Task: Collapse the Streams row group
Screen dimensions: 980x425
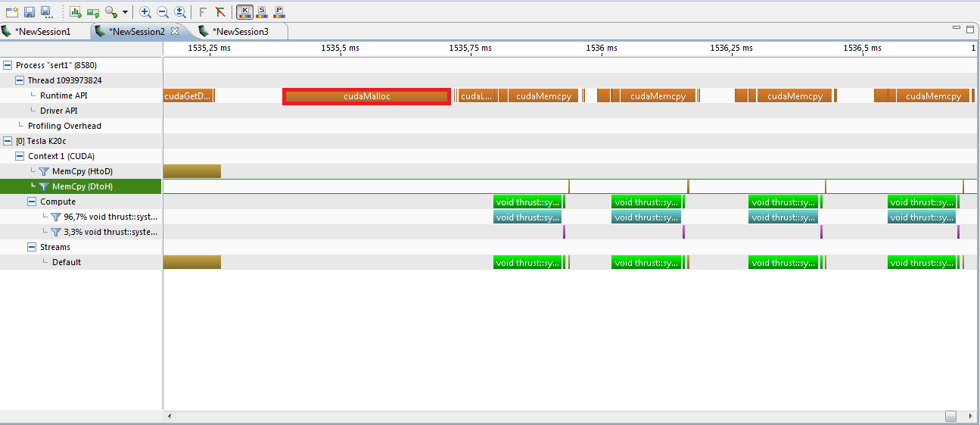Action: [x=32, y=247]
